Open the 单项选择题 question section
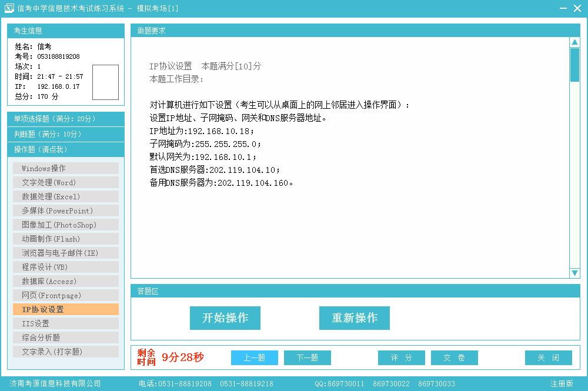This screenshot has width=588, height=391. [65, 119]
